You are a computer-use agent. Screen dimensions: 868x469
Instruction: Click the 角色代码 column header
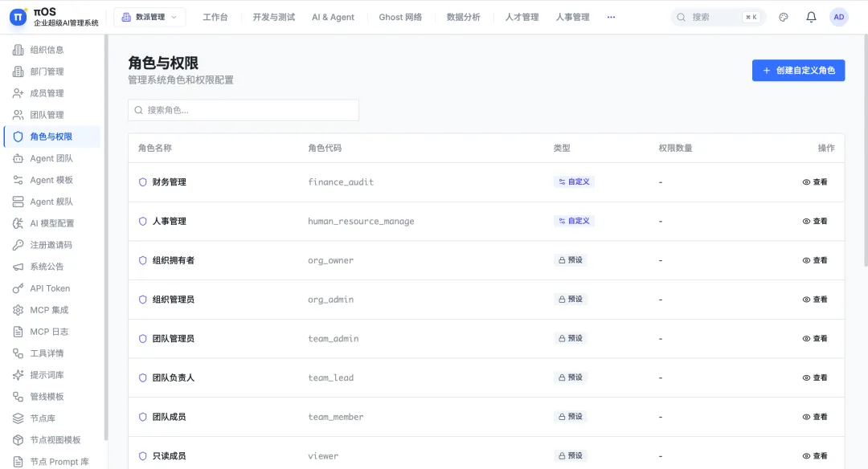[325, 149]
